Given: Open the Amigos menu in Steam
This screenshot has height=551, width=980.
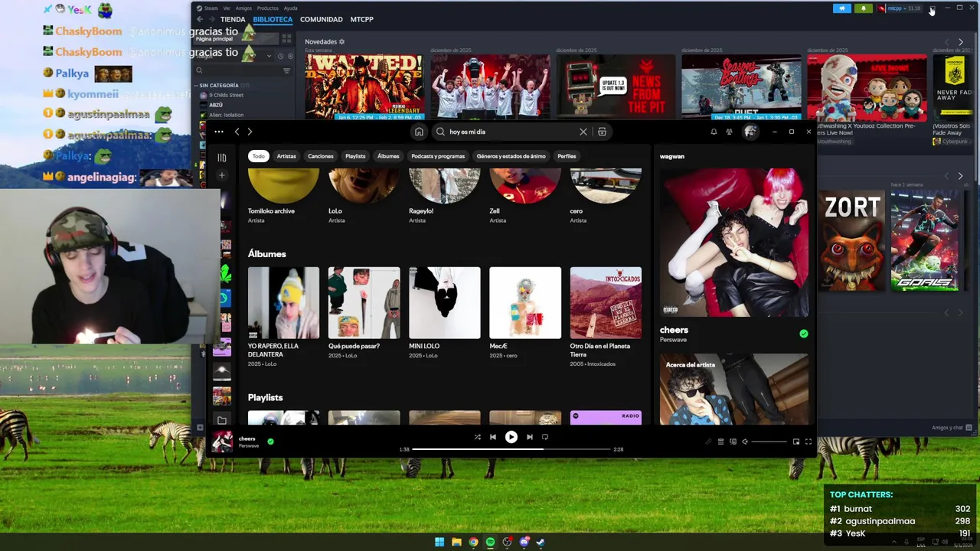Looking at the screenshot, I should click(x=243, y=8).
